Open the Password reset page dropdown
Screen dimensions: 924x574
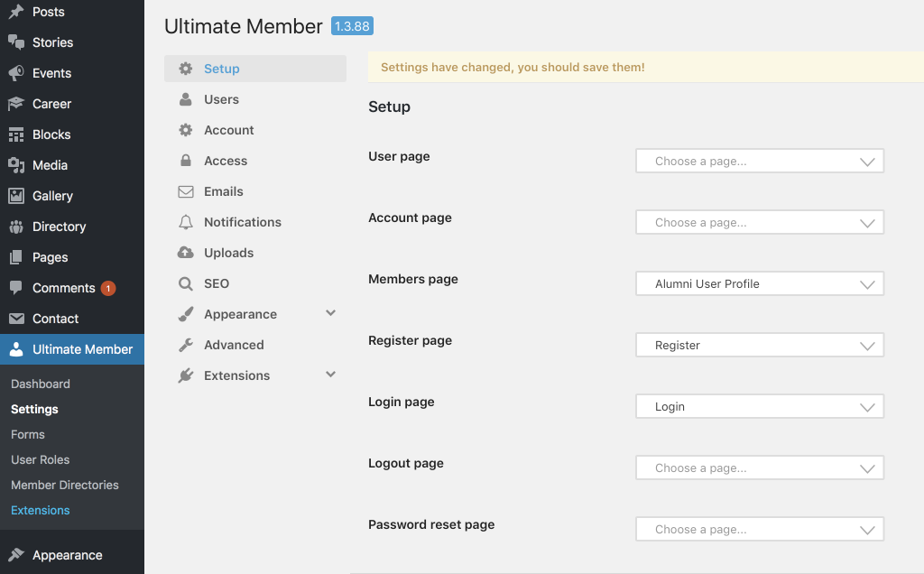click(x=760, y=529)
